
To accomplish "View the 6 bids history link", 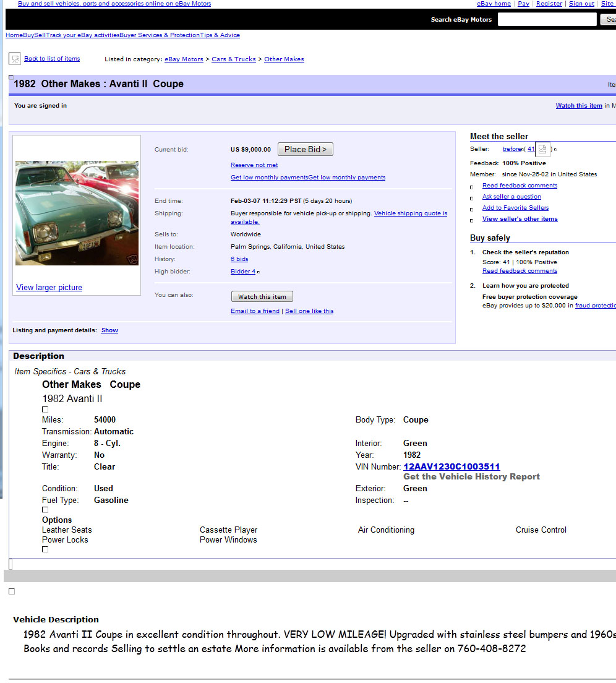I will pos(239,259).
